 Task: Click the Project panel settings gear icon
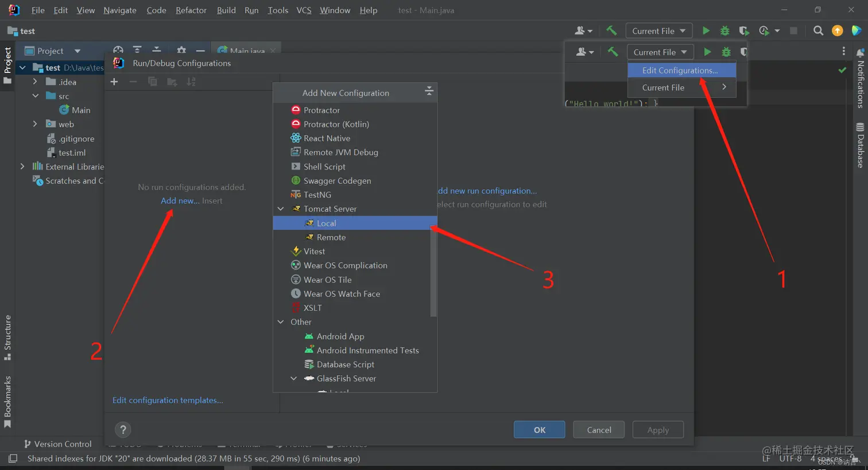[x=181, y=51]
